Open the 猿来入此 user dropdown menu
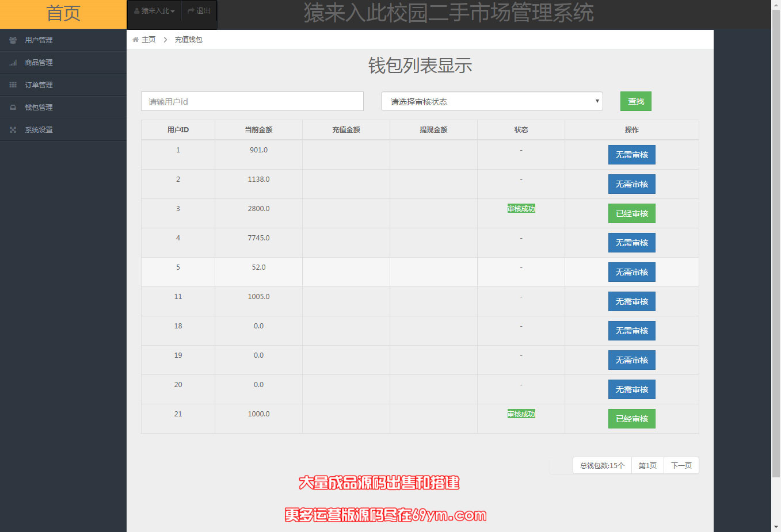This screenshot has height=532, width=781. tap(154, 11)
